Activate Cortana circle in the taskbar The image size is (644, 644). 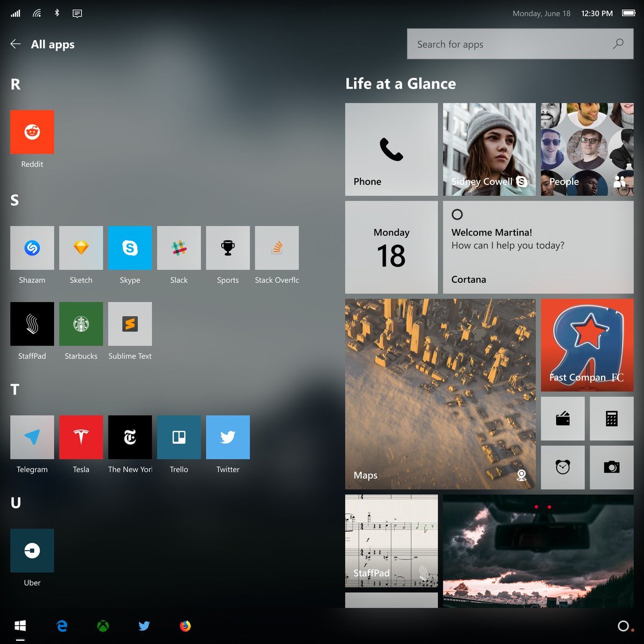point(623,626)
